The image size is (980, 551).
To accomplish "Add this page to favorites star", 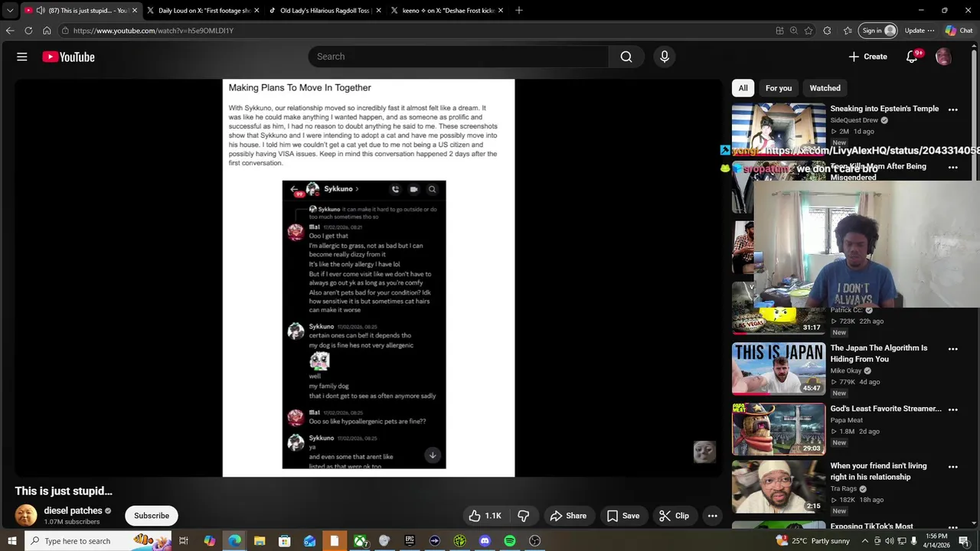I will (x=808, y=31).
